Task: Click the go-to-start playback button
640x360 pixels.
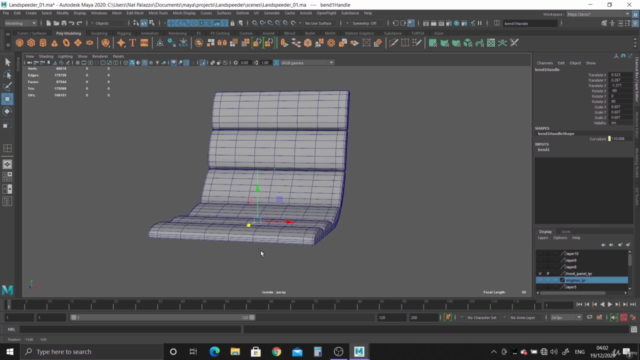Action: (x=579, y=304)
